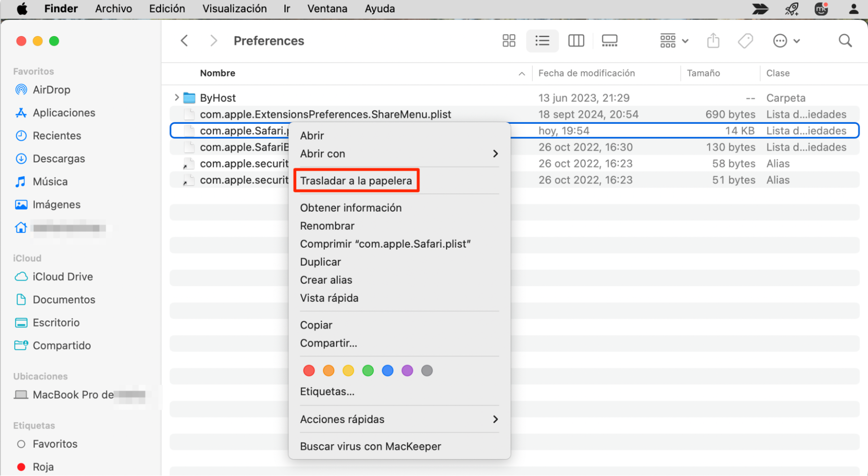
Task: Open iCloud Drive in the sidebar
Action: (x=54, y=277)
